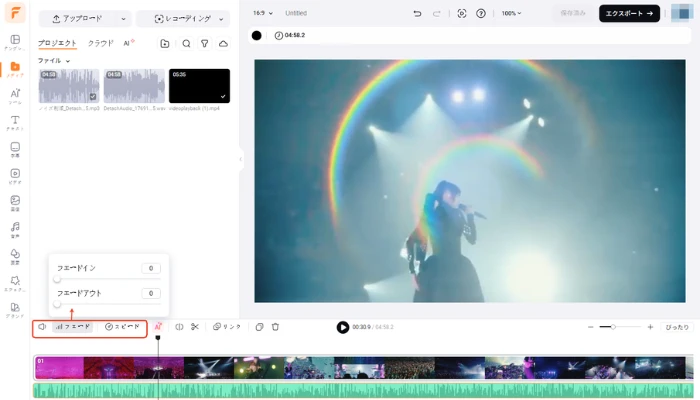Open the Effects sidebar panel
Image resolution: width=700 pixels, height=400 pixels.
click(15, 283)
